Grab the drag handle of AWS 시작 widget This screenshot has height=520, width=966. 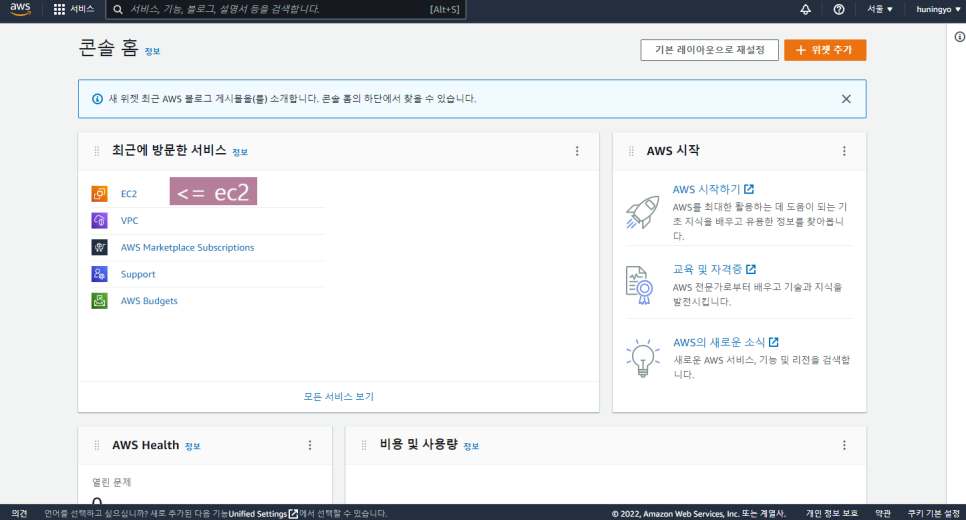(631, 151)
